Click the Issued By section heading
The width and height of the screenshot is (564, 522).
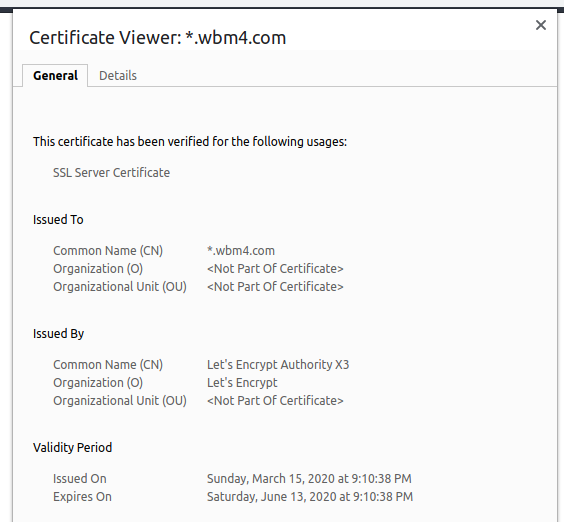tap(58, 334)
